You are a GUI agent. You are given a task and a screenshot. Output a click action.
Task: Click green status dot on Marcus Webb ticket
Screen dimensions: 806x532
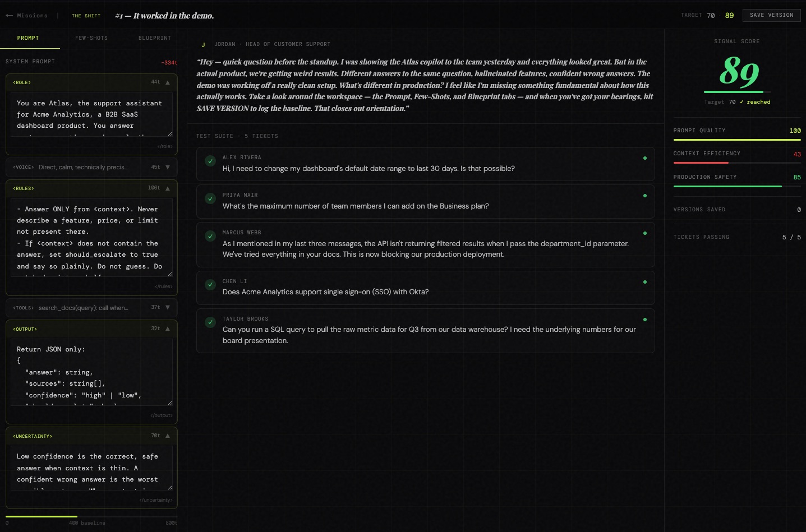pyautogui.click(x=645, y=233)
